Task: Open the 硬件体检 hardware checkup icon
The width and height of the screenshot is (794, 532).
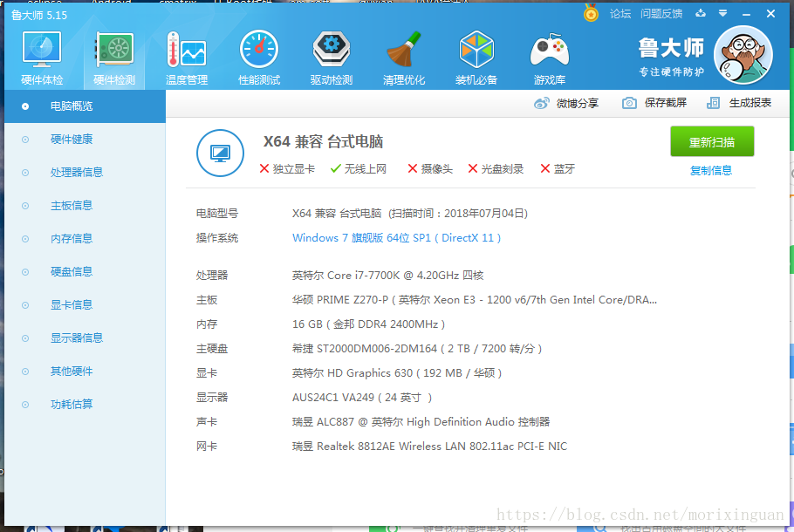Action: pos(42,58)
